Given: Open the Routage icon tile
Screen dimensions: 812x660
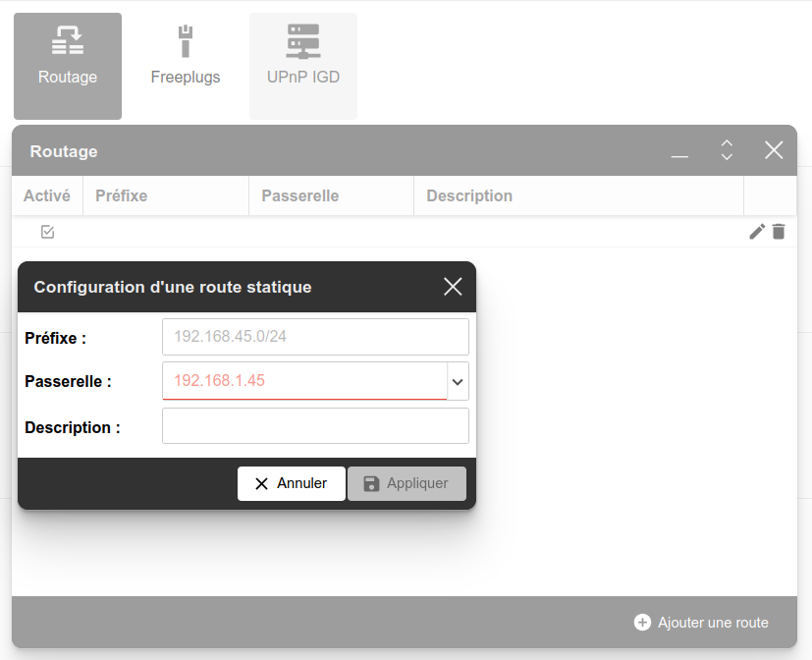Looking at the screenshot, I should pyautogui.click(x=68, y=67).
